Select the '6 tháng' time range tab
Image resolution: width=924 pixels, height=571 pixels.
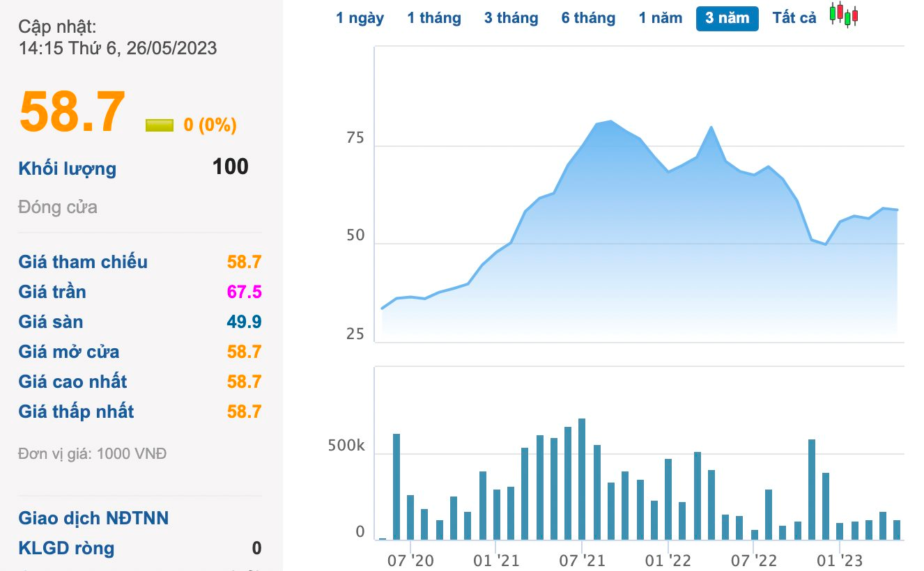(589, 18)
